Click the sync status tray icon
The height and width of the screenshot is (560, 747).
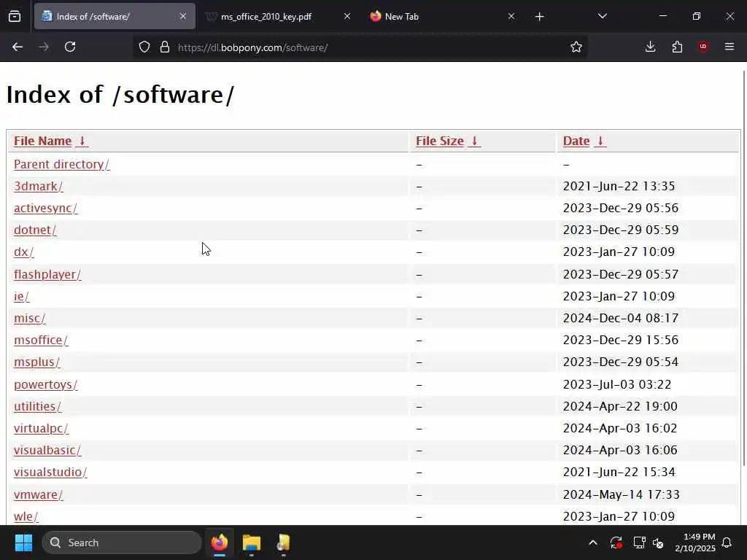(616, 542)
